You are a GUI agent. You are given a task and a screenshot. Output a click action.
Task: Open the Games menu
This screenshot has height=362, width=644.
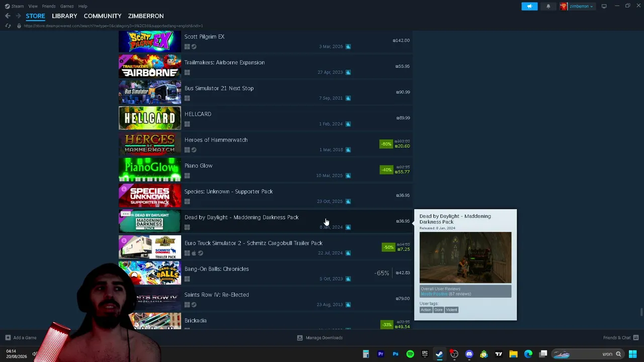pyautogui.click(x=67, y=6)
